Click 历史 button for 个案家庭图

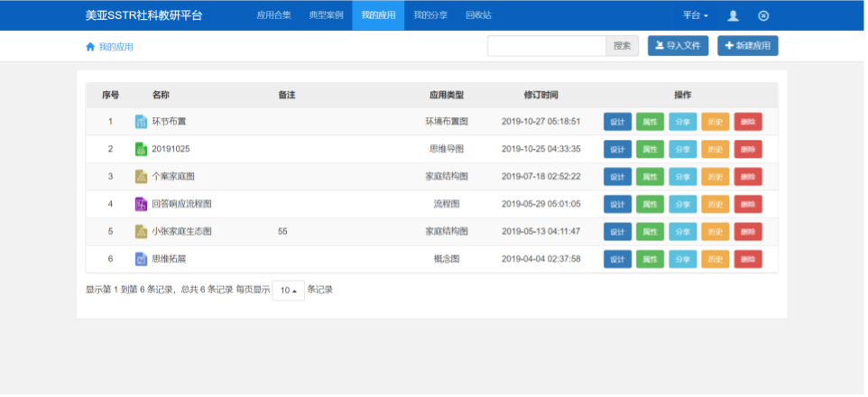(x=716, y=177)
